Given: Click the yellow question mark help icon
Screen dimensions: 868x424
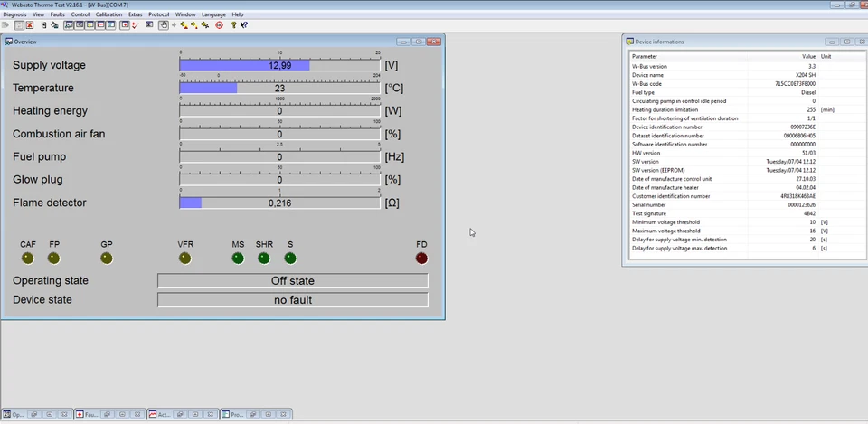Looking at the screenshot, I should 233,25.
